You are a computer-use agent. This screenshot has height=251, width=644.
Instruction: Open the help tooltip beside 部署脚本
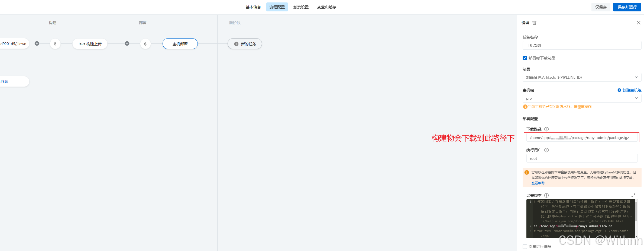tap(546, 195)
